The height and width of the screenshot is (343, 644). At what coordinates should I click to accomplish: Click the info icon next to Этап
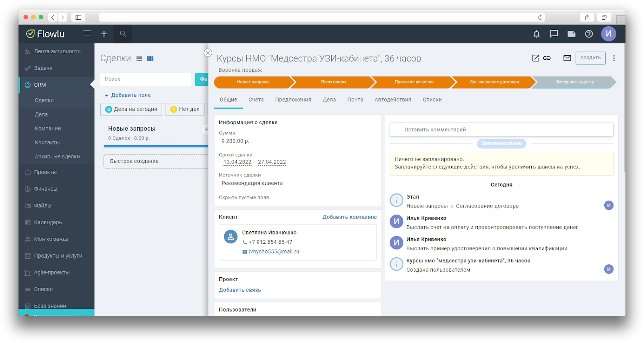pos(396,200)
